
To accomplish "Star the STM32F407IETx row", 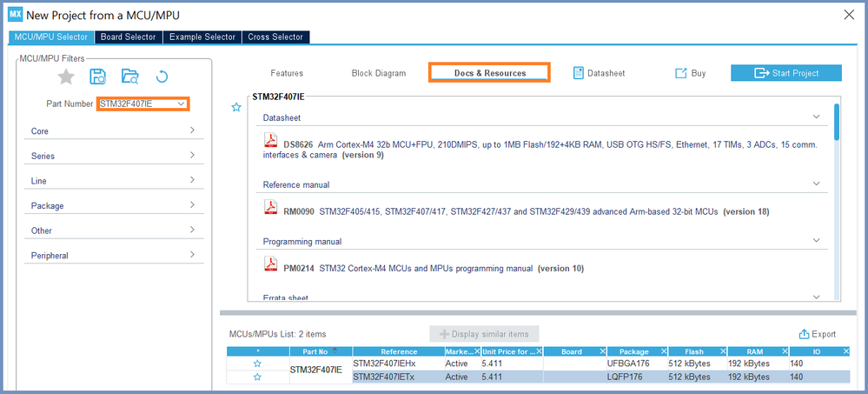I will pyautogui.click(x=257, y=377).
